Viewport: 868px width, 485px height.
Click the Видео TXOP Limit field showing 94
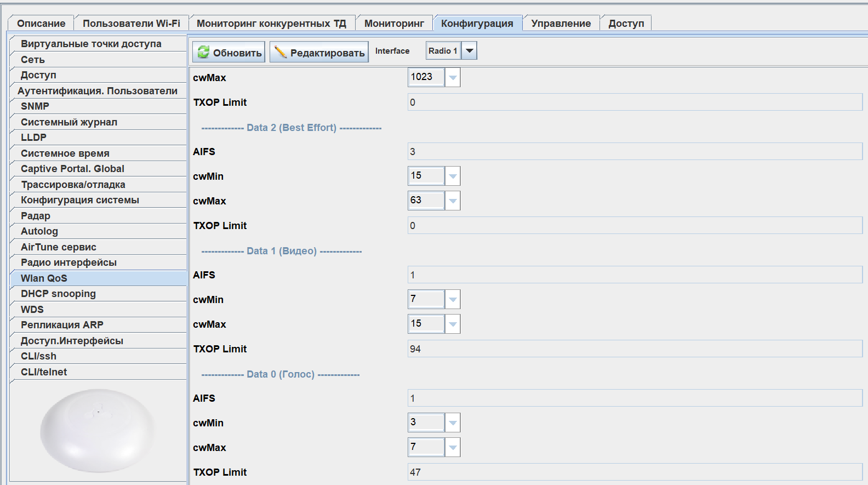(x=635, y=349)
